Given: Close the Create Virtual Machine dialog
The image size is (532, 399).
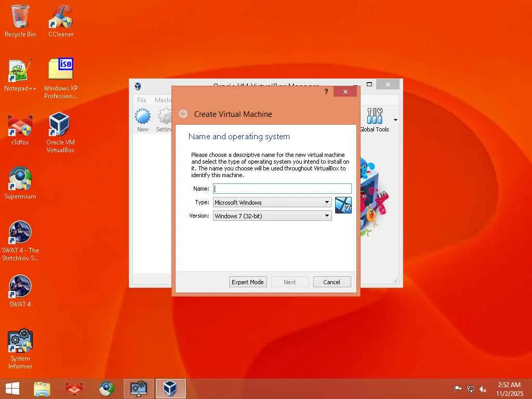Looking at the screenshot, I should pyautogui.click(x=345, y=91).
